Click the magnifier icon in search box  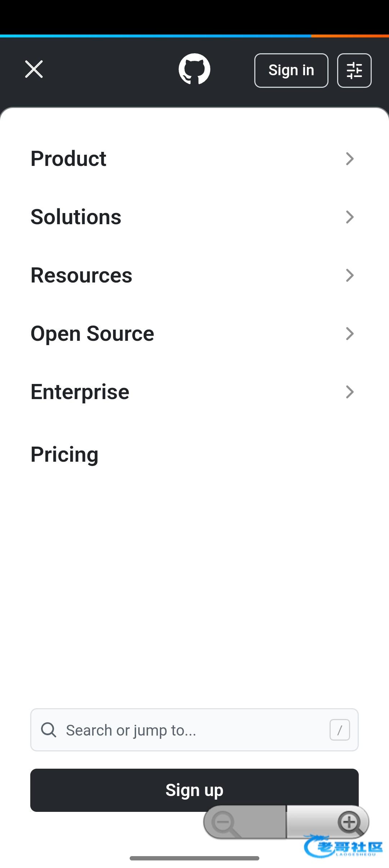tap(49, 730)
